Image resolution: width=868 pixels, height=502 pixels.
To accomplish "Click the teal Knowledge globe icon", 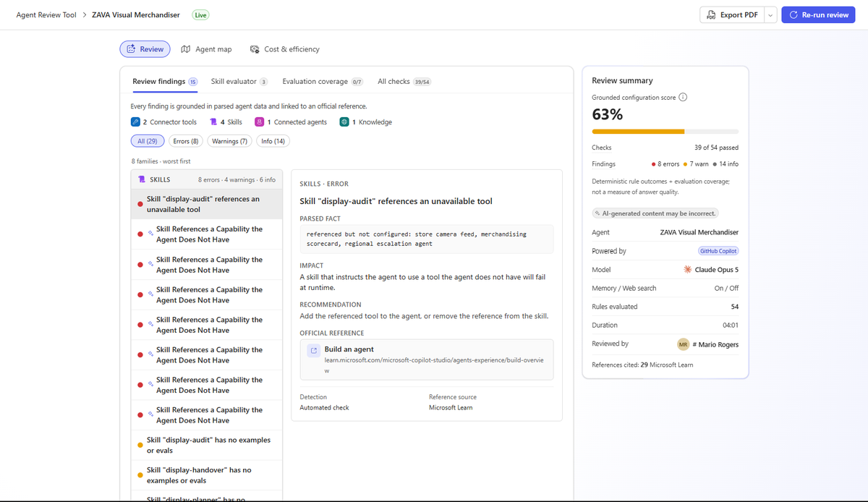I will [345, 122].
